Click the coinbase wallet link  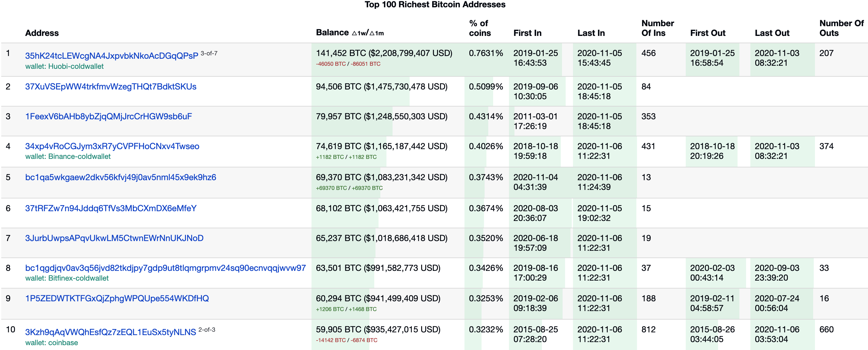tap(63, 343)
